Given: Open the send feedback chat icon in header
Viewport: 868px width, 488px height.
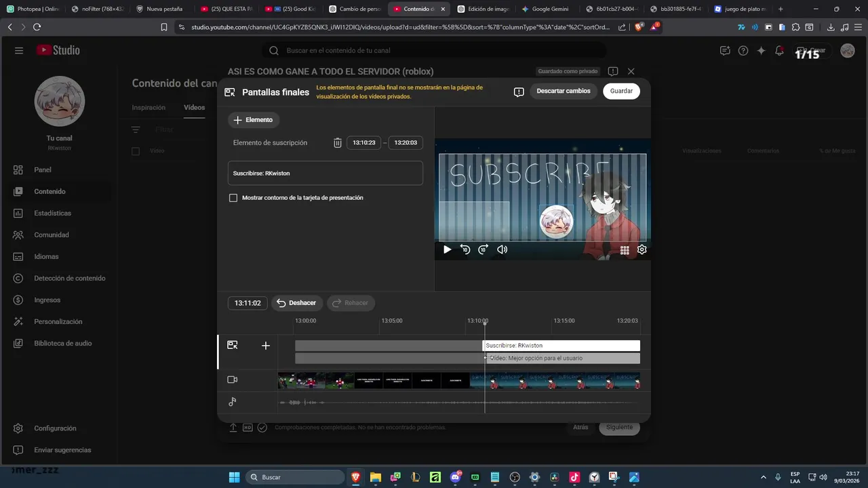Looking at the screenshot, I should click(725, 51).
